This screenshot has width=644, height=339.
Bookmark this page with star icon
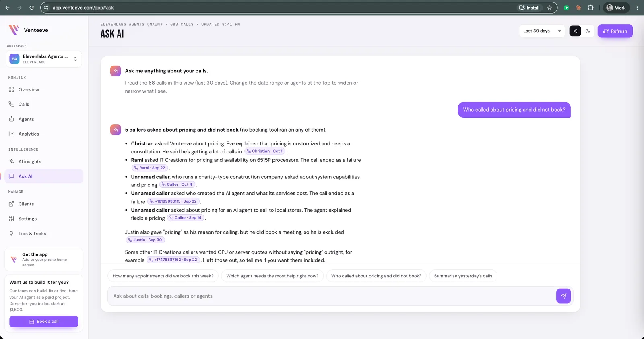point(549,8)
